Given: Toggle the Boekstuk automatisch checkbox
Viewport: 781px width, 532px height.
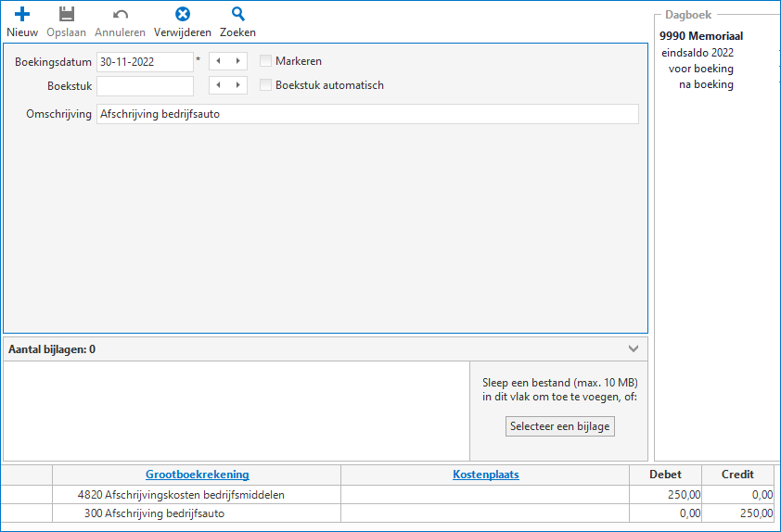Looking at the screenshot, I should (266, 85).
